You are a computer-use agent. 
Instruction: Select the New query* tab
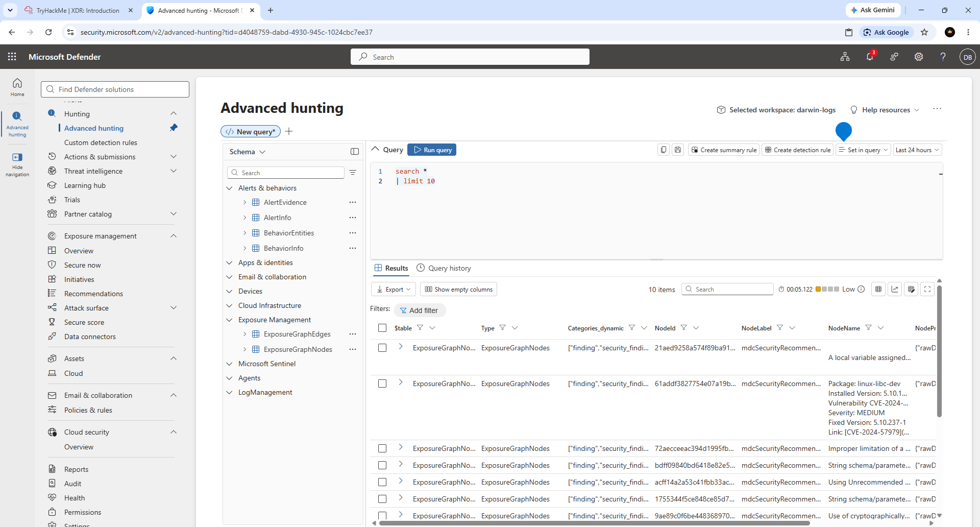251,131
